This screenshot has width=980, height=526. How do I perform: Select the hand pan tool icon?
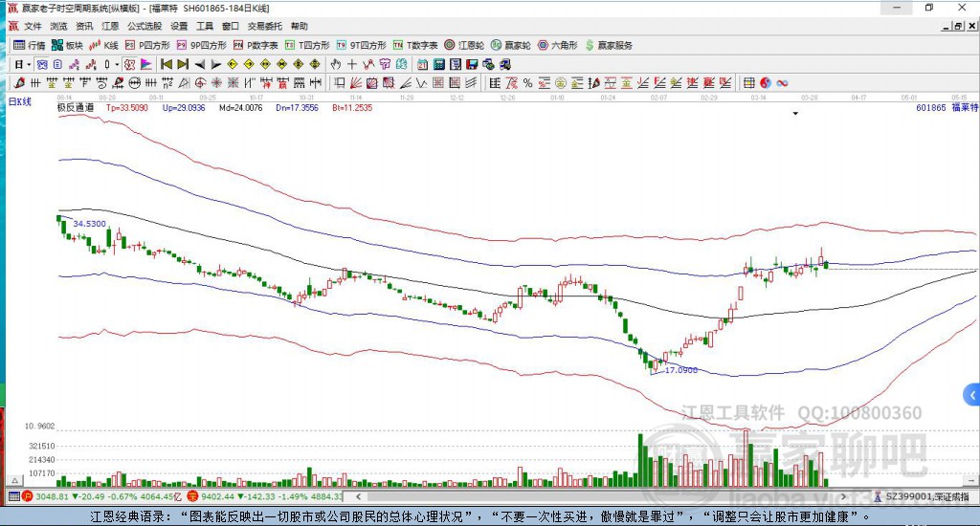tap(336, 64)
